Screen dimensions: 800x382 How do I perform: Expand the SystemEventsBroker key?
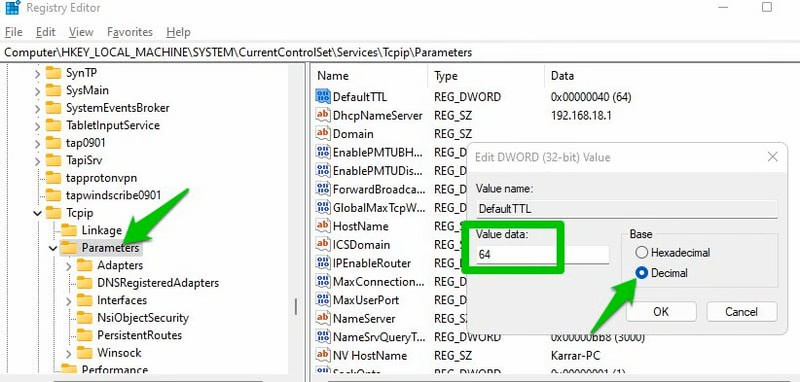37,109
